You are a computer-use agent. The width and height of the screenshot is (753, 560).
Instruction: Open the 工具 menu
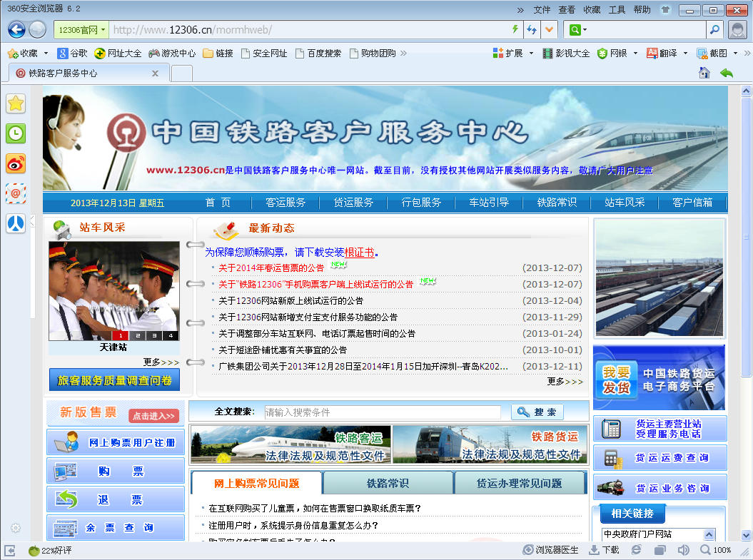point(617,9)
